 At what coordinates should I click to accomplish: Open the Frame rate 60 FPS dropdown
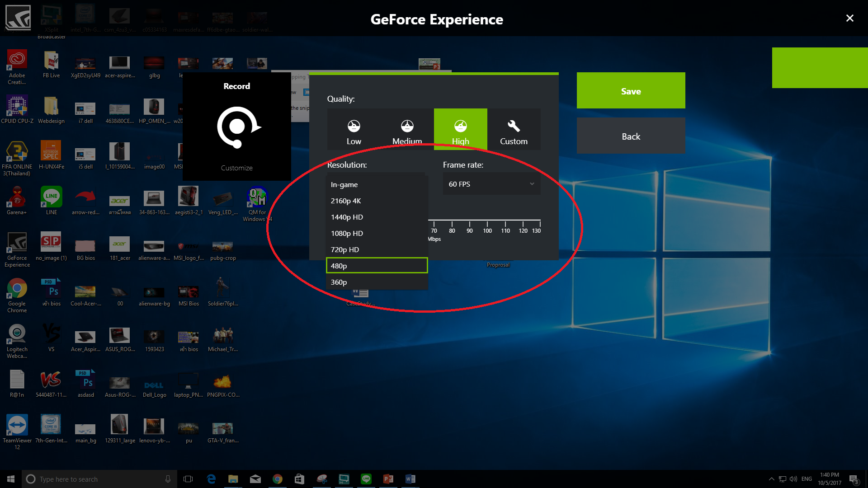[491, 184]
